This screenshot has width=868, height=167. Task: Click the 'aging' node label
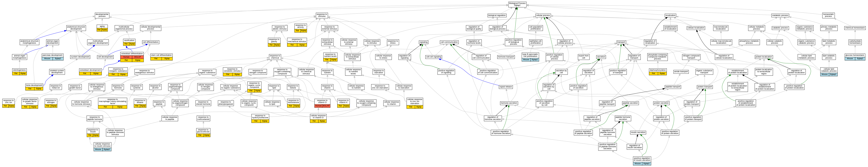pos(102,26)
